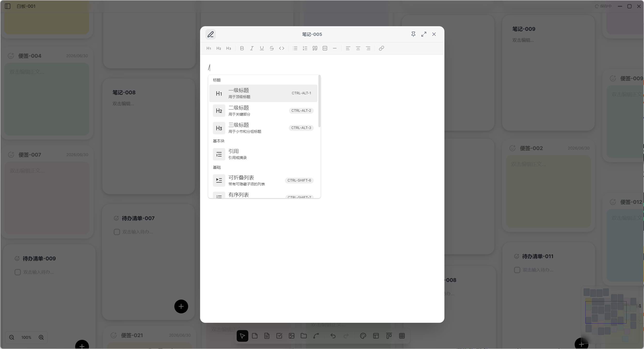Click the plus button on the 待办清单-007 card

pos(181,307)
